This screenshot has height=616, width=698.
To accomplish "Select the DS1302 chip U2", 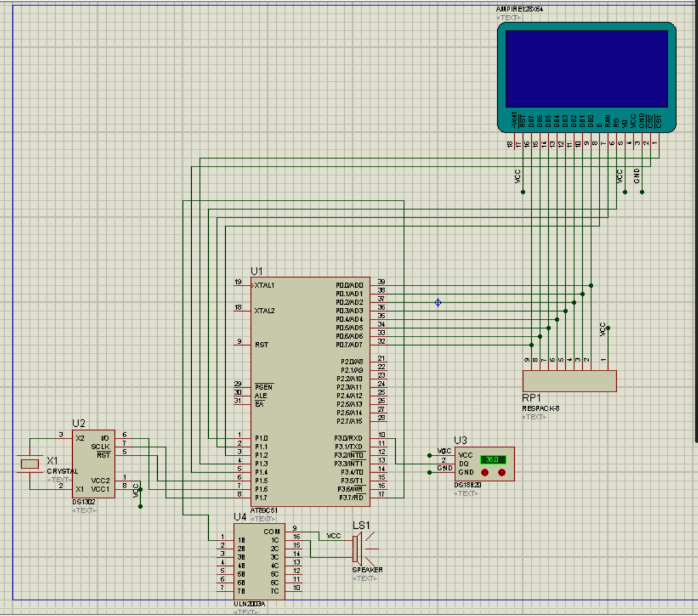I will pyautogui.click(x=93, y=464).
